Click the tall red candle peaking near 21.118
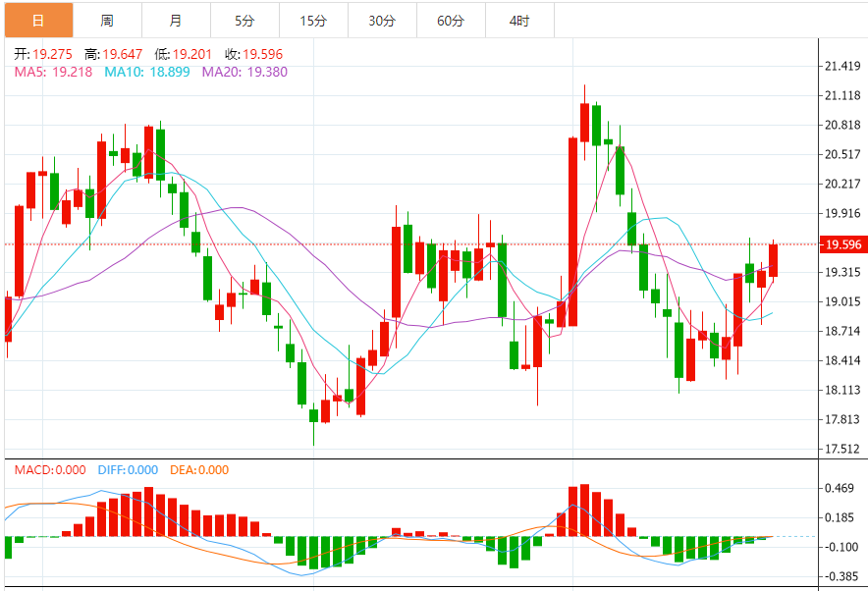The image size is (868, 591). [584, 123]
